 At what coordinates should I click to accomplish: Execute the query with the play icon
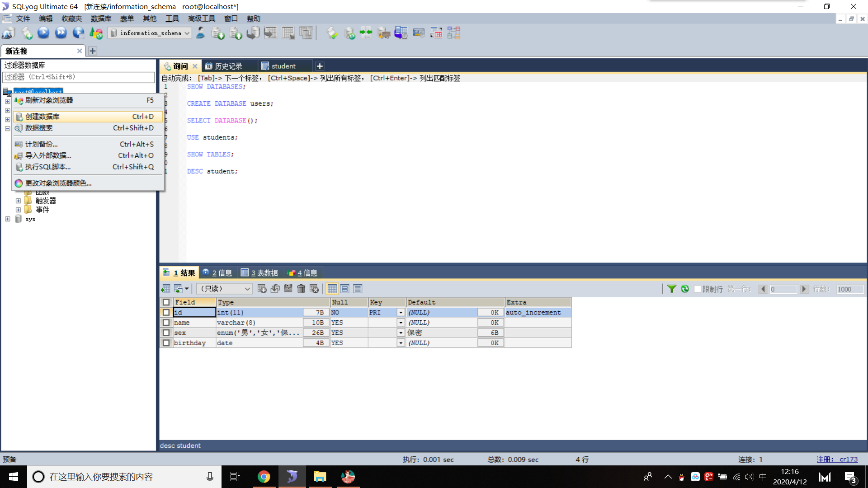[43, 33]
